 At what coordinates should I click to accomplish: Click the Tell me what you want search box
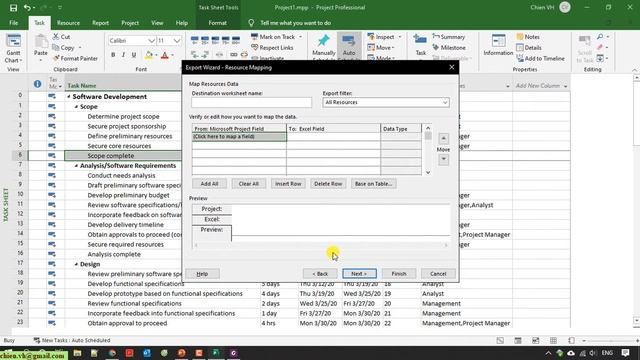[296, 23]
